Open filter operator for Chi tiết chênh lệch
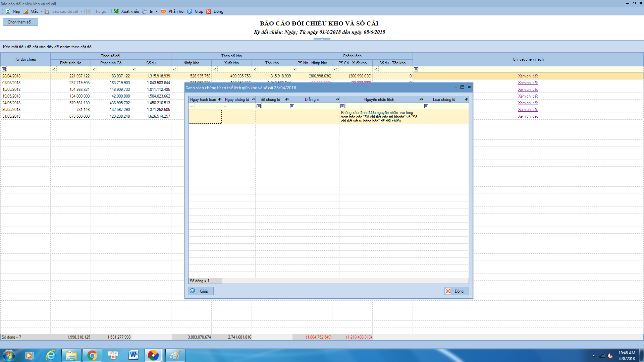Image resolution: width=644 pixels, height=362 pixels. point(416,69)
